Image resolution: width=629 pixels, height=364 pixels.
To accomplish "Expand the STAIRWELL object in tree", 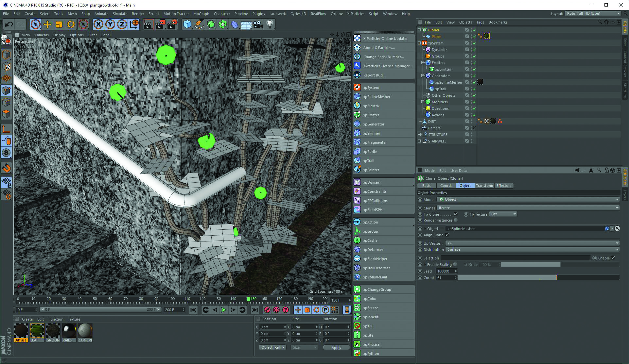I will pyautogui.click(x=419, y=141).
